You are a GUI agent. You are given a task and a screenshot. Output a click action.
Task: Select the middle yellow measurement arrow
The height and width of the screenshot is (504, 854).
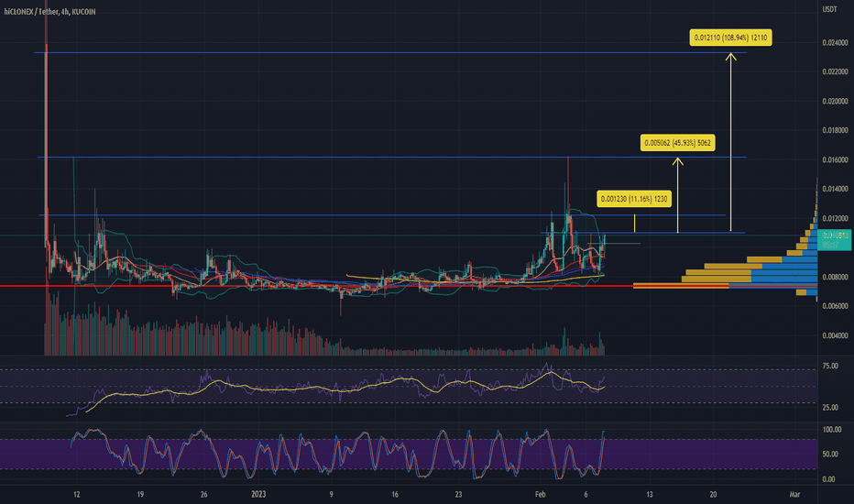click(x=677, y=195)
